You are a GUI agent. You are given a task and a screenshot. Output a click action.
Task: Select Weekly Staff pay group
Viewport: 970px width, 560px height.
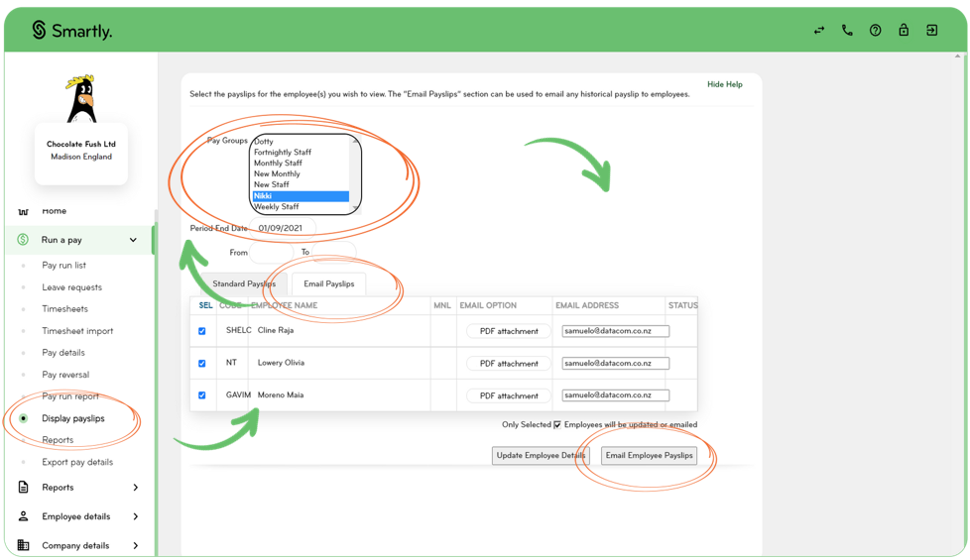[302, 207]
